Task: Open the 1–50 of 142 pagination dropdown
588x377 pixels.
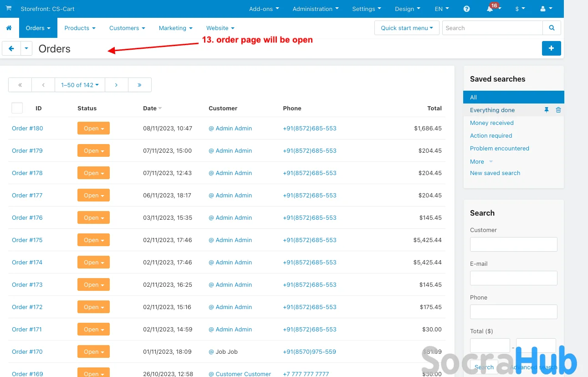Action: (x=80, y=85)
